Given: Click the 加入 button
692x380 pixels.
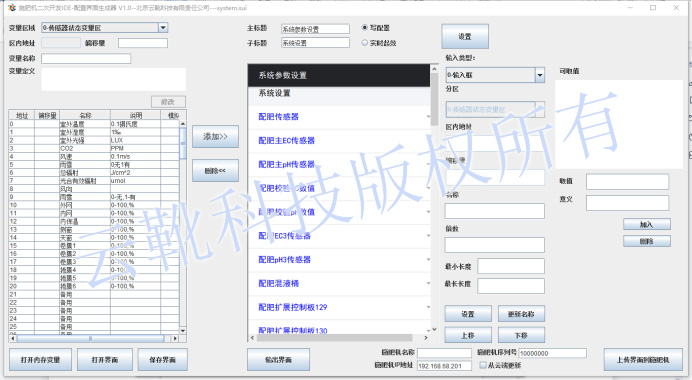Looking at the screenshot, I should pyautogui.click(x=647, y=225).
